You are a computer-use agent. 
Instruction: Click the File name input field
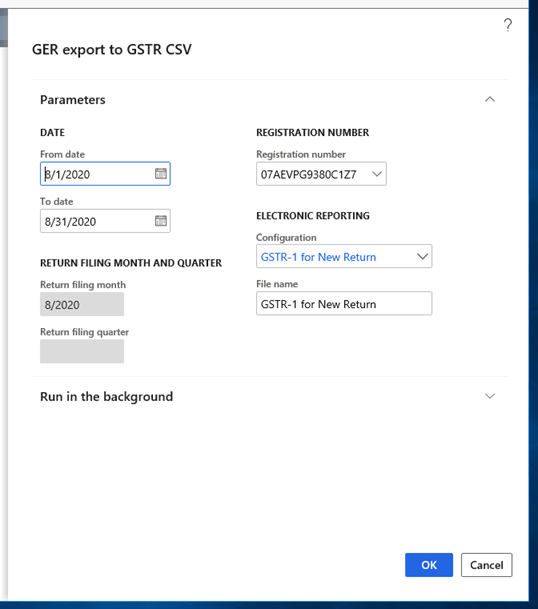coord(344,303)
